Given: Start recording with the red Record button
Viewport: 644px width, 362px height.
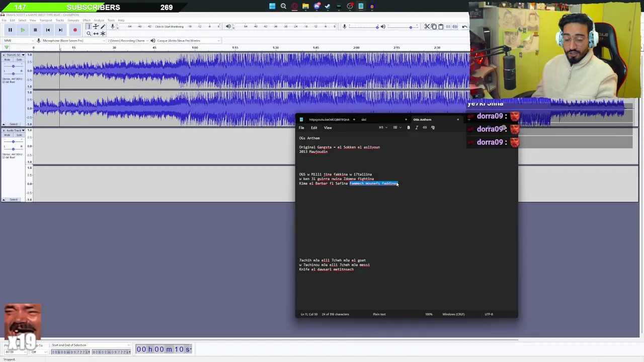Looking at the screenshot, I should coord(75,30).
